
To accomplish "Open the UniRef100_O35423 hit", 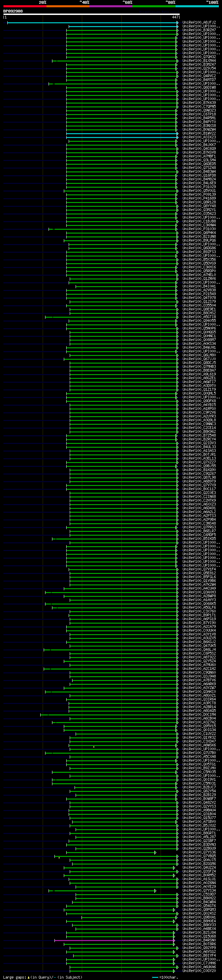I will (x=199, y=214).
